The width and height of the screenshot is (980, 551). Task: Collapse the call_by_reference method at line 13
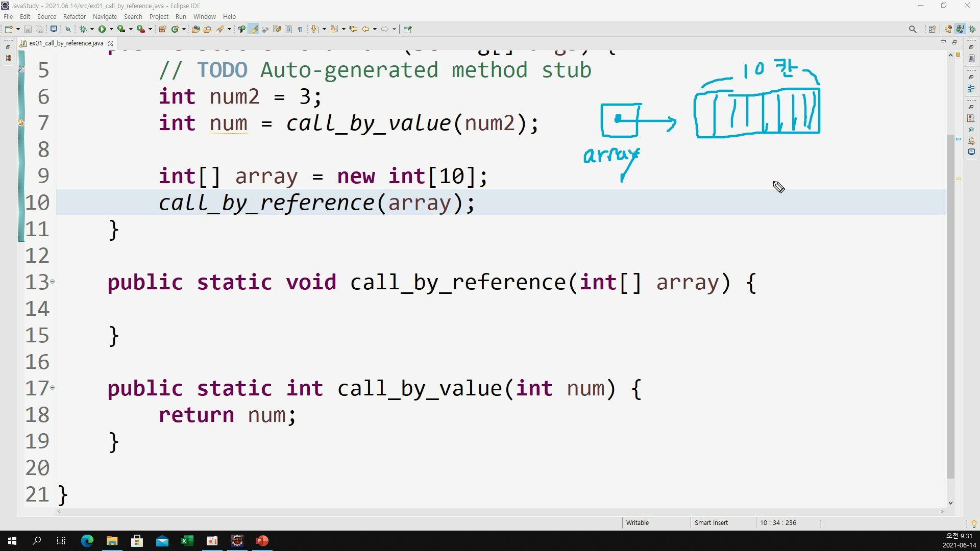pyautogui.click(x=52, y=282)
